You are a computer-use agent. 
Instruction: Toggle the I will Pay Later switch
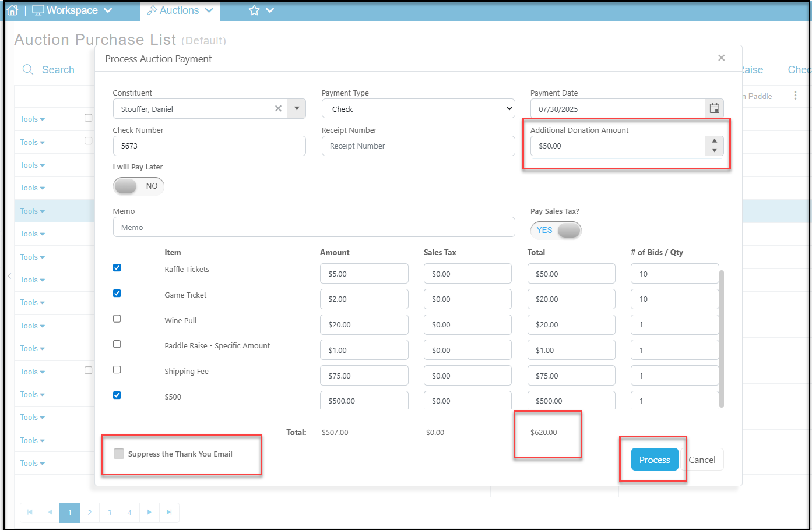click(x=139, y=186)
